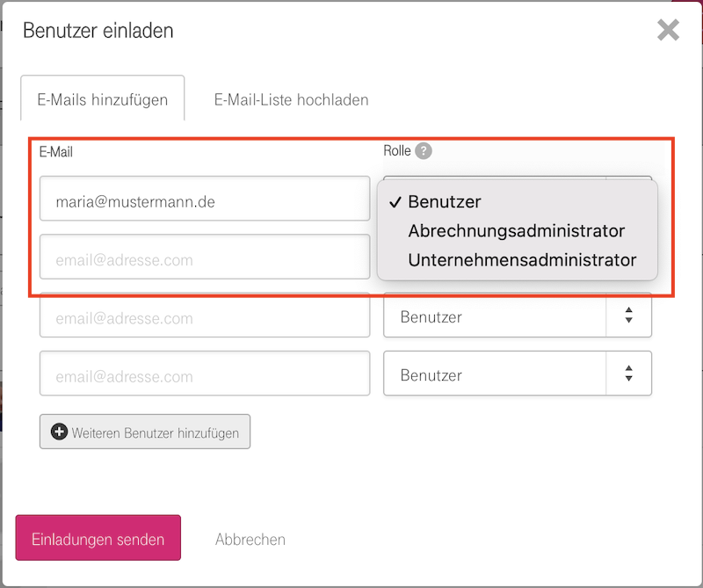Open the third row Benutzer role dropdown
The height and width of the screenshot is (588, 703).
click(x=496, y=317)
